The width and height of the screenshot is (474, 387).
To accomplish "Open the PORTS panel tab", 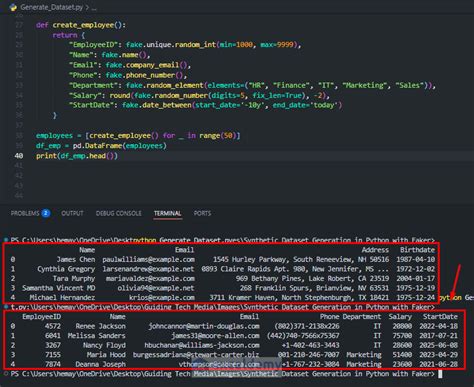I will (x=202, y=213).
